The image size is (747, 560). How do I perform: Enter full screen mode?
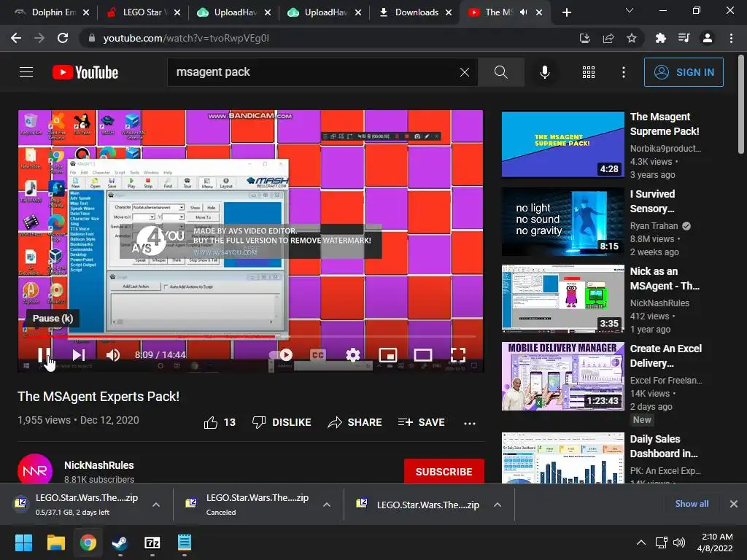pyautogui.click(x=458, y=355)
